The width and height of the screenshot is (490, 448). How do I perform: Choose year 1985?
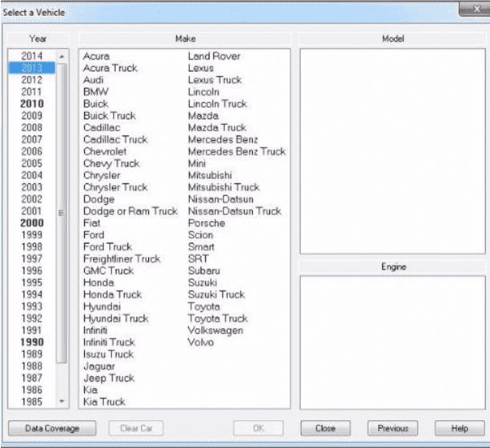pyautogui.click(x=32, y=402)
